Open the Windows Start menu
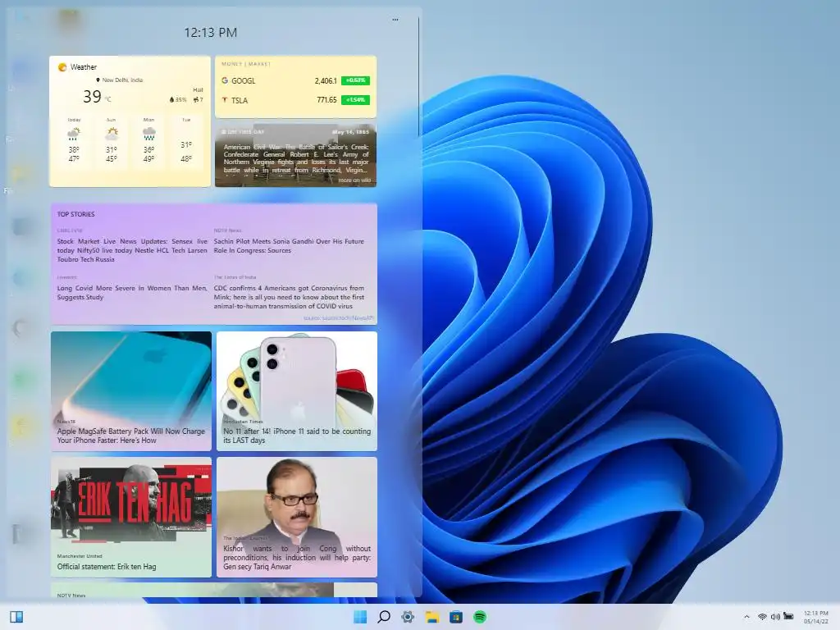 [x=360, y=617]
